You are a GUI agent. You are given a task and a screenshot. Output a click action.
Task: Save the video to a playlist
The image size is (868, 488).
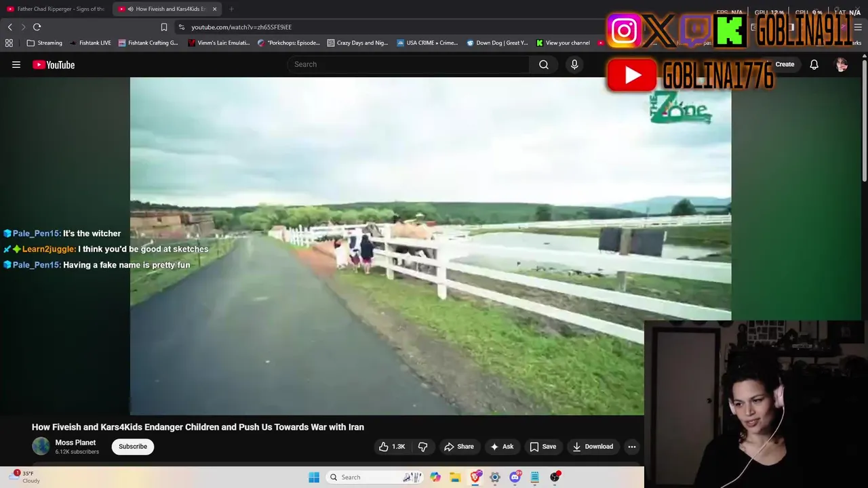point(543,447)
